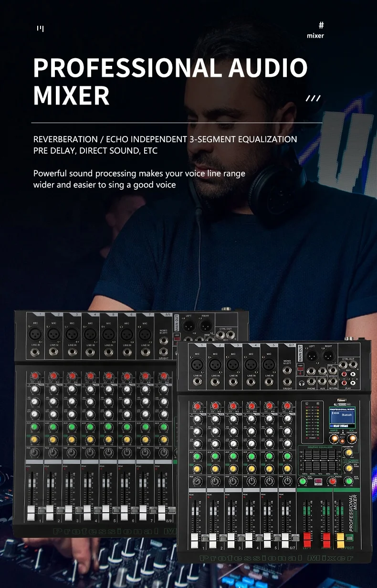
Task: Click the green AUX SEND knob on the front mixer
Action: point(302,481)
